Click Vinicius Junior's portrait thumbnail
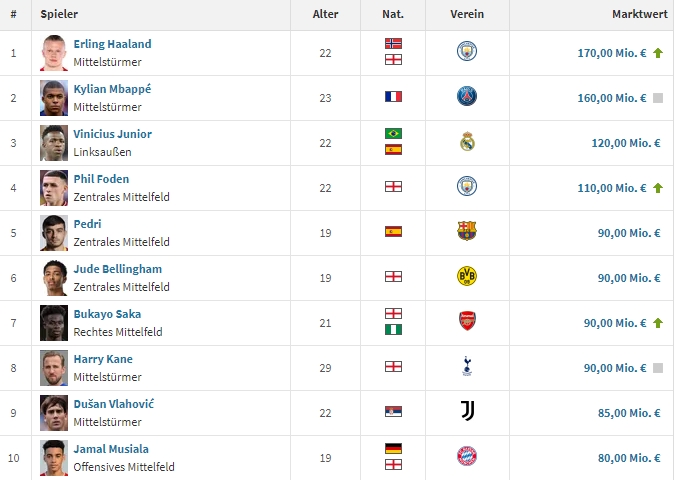Viewport: 674px width, 480px height. (54, 143)
